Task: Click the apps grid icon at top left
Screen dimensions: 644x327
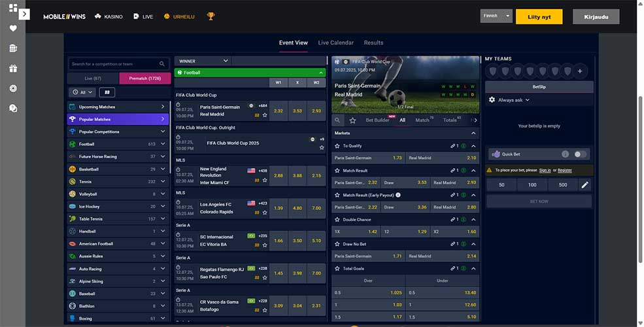Action: coord(13,8)
